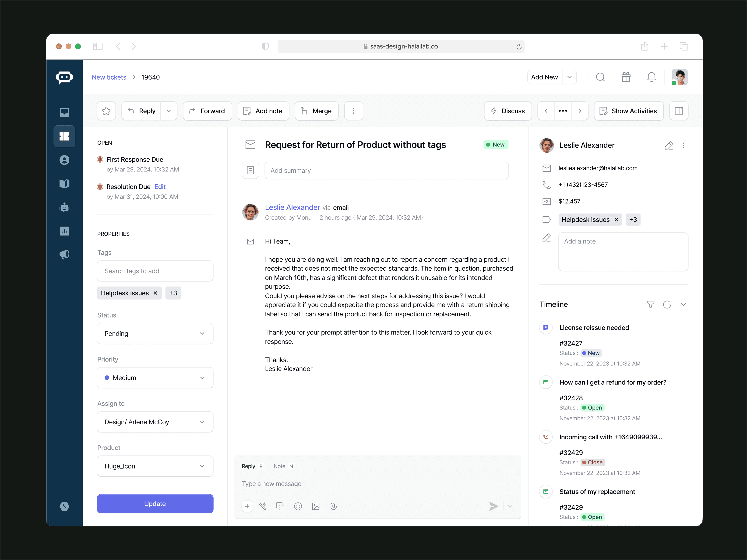The height and width of the screenshot is (560, 747).
Task: Go to New tickets breadcrumb link
Action: [x=109, y=77]
